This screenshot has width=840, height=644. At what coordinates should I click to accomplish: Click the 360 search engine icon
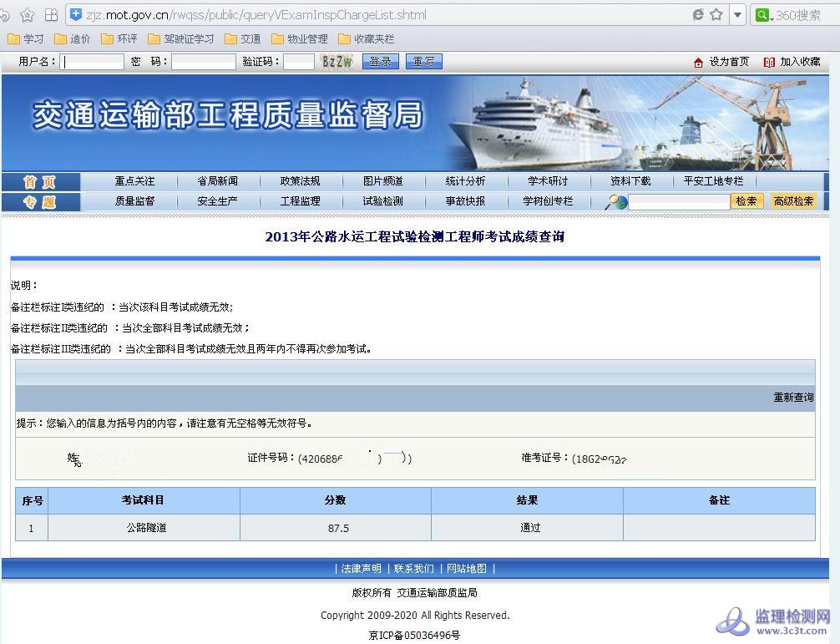coord(762,15)
